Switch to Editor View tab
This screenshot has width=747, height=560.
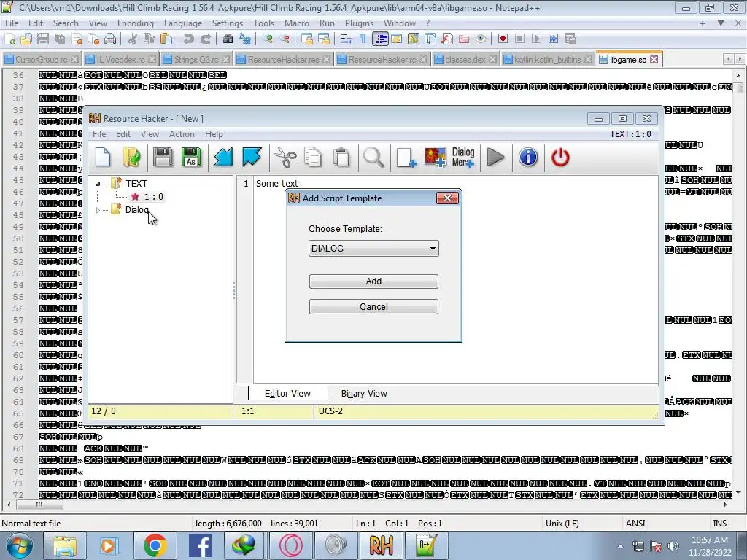287,394
